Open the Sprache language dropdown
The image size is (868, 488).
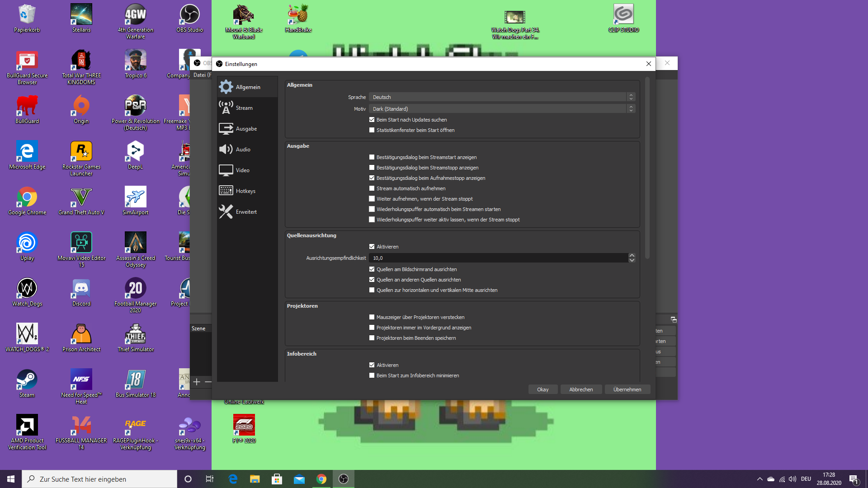(502, 97)
